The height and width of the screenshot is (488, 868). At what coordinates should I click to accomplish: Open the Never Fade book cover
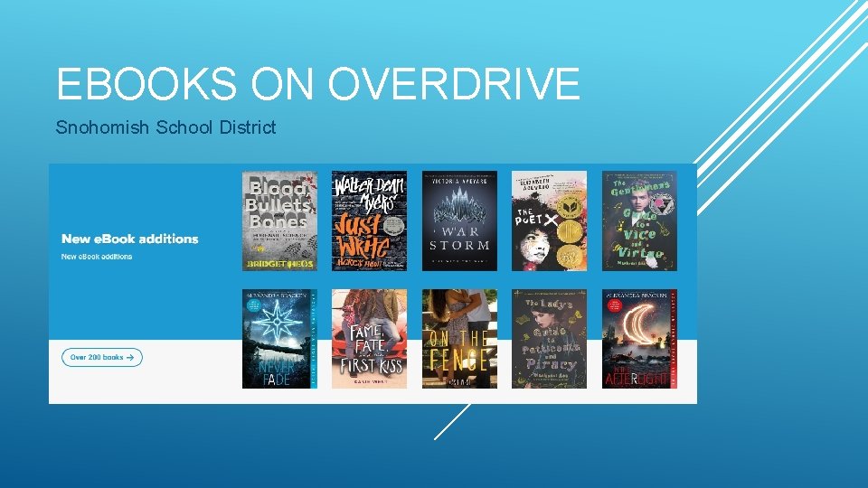[279, 339]
